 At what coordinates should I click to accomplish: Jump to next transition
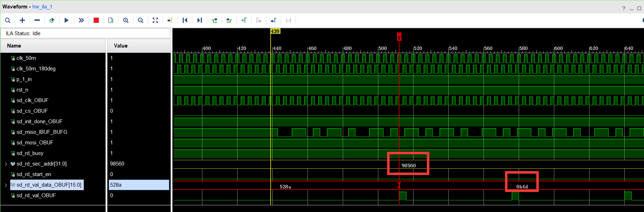coord(229,20)
